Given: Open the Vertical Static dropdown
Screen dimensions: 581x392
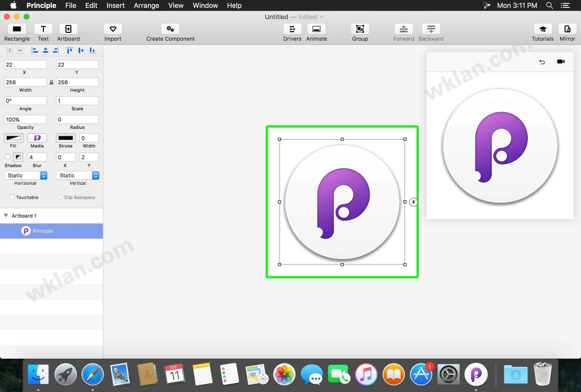Looking at the screenshot, I should click(77, 175).
